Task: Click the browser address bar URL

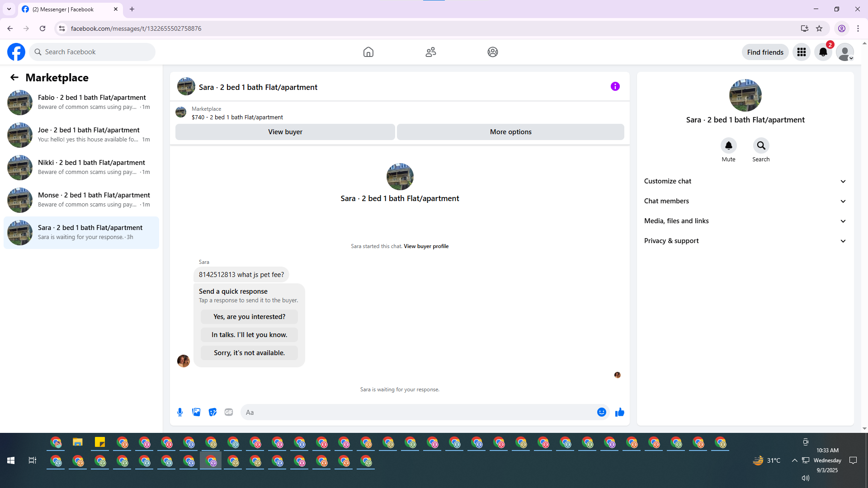Action: [136, 28]
